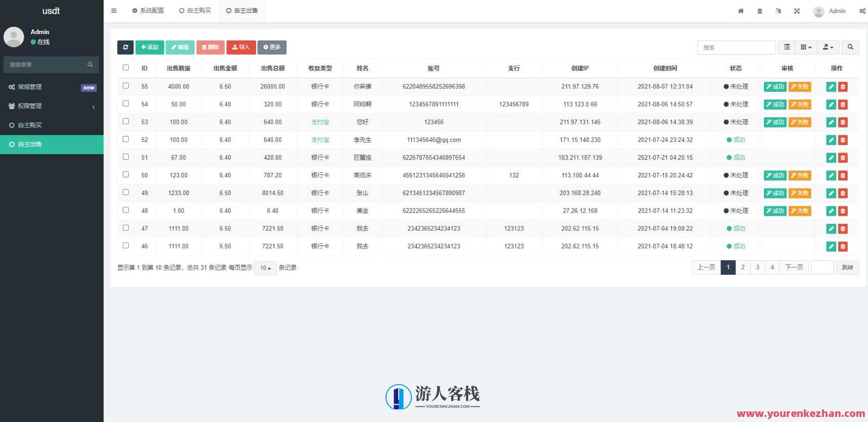Delete row ID 53 with the red trash icon
This screenshot has height=422, width=868.
point(843,122)
